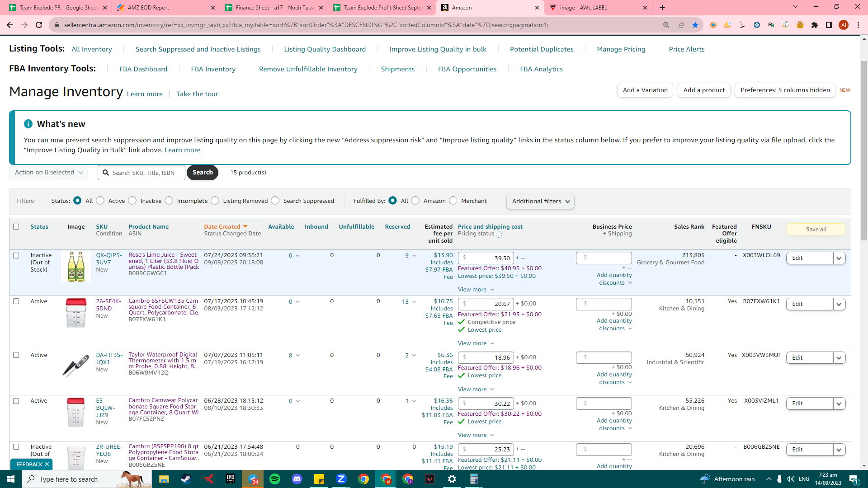The height and width of the screenshot is (488, 868).
Task: Open the 'Action on 0 selected' dropdown
Action: 48,173
